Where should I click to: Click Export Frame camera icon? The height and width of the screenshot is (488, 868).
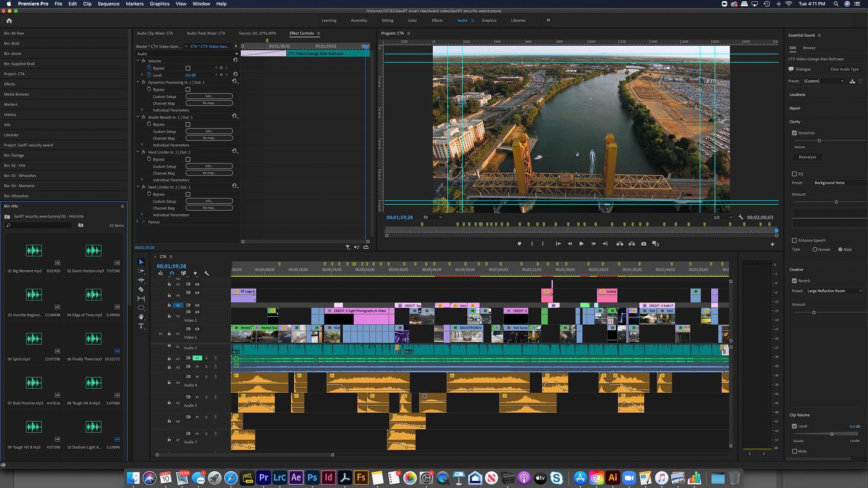644,244
